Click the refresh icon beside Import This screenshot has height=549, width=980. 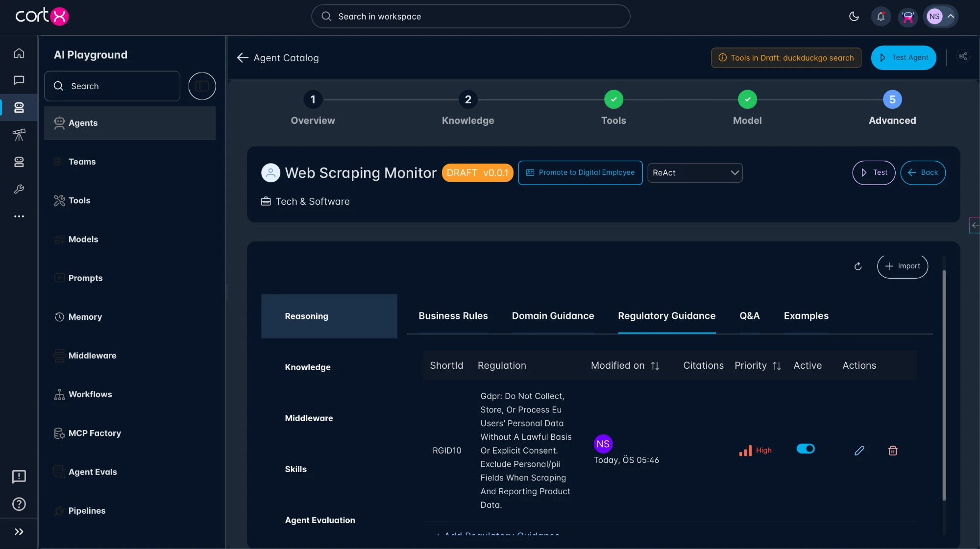(x=858, y=266)
